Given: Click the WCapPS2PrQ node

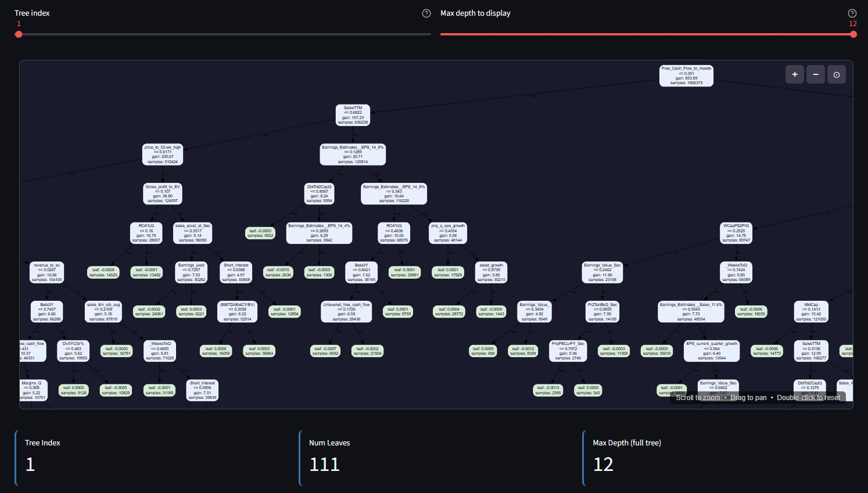Looking at the screenshot, I should [x=736, y=233].
